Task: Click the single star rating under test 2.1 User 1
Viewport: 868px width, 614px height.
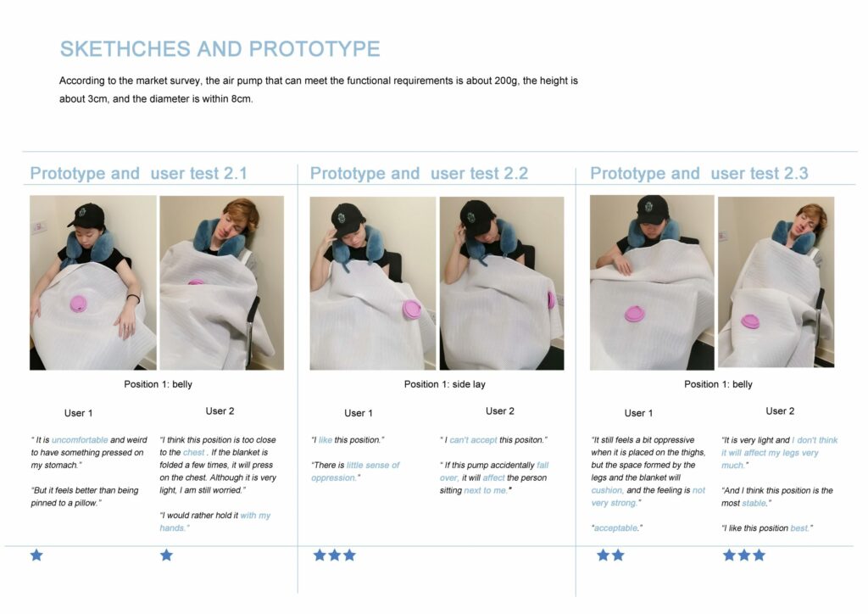Action: pyautogui.click(x=36, y=555)
